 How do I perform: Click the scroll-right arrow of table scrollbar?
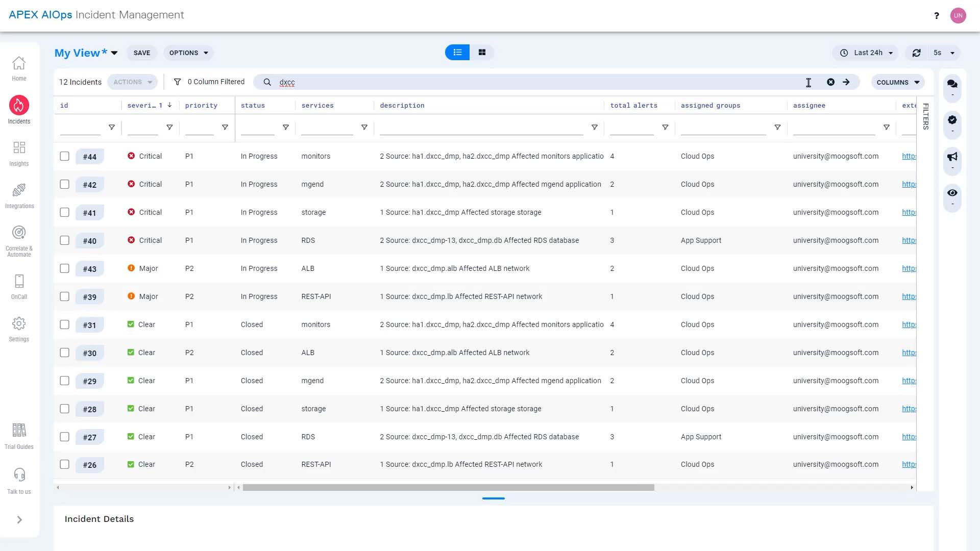pos(912,488)
